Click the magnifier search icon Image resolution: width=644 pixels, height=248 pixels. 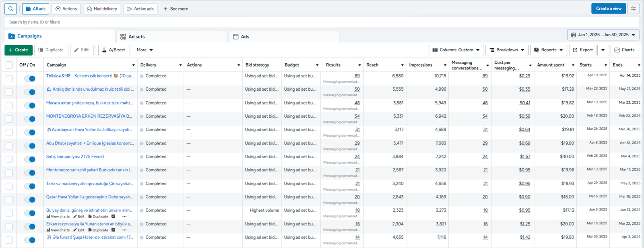coord(10,9)
